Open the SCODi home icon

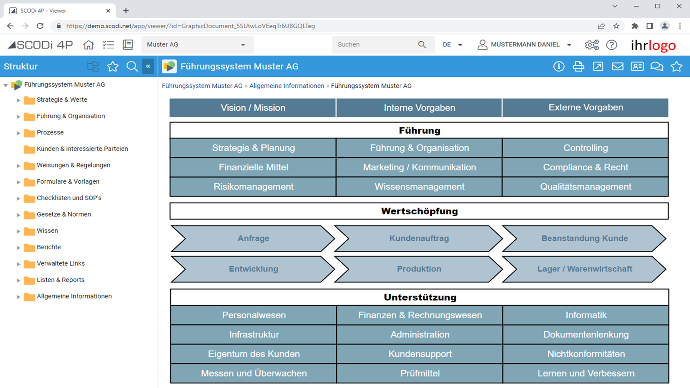(88, 44)
